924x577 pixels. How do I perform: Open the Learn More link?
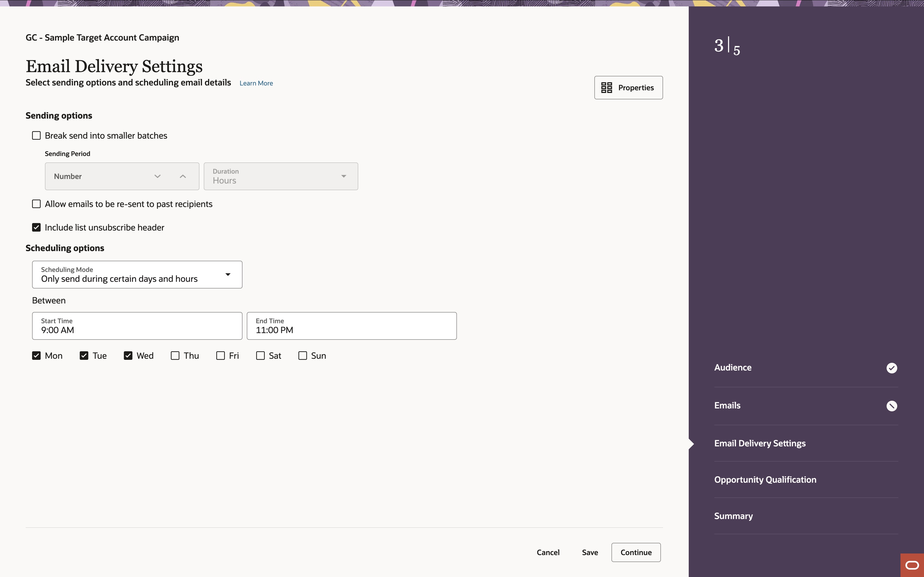(x=256, y=83)
